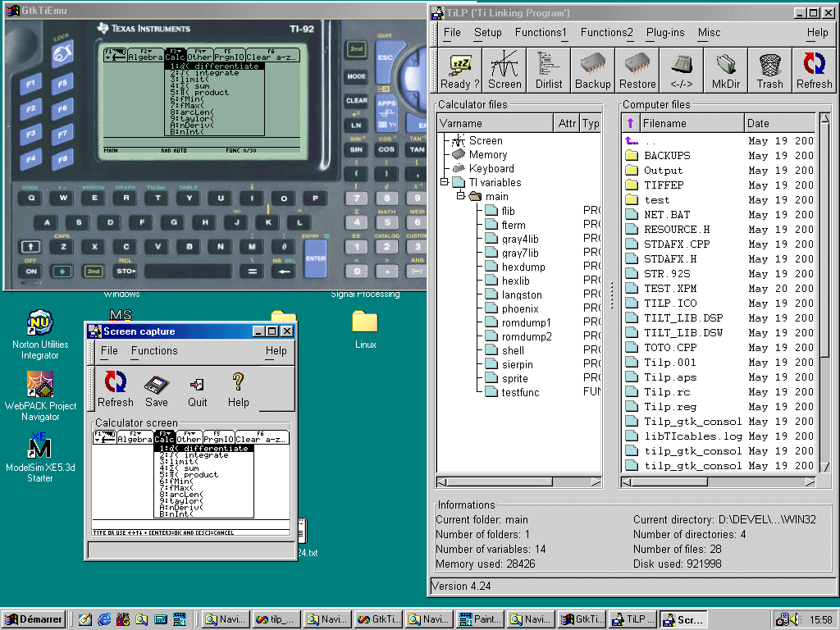Click the Backup chip icon in TiLP
Image resolution: width=840 pixels, height=630 pixels.
click(592, 71)
